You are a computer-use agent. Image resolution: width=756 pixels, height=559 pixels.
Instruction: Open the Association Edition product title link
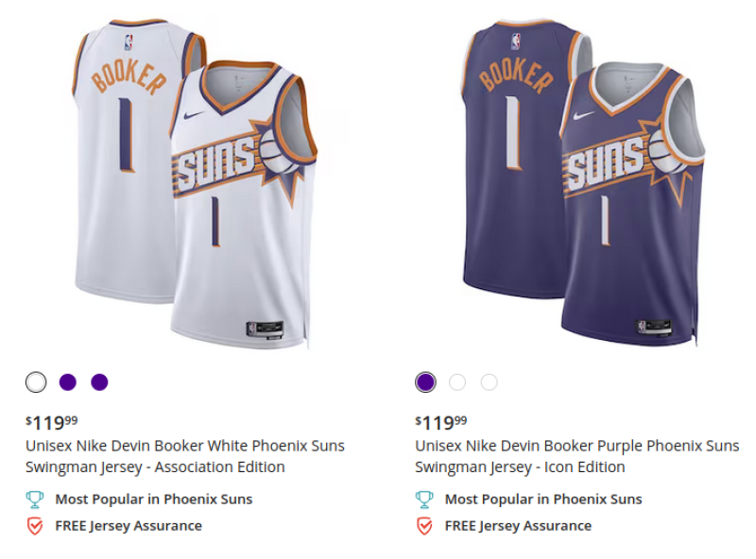[x=183, y=456]
